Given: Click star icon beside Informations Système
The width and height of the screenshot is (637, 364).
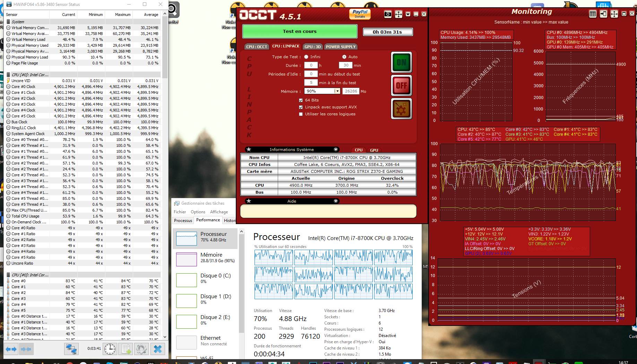Looking at the screenshot, I should click(x=249, y=149).
